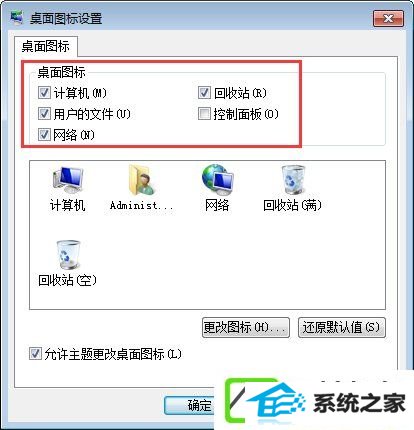Select the Administrator user folder icon
Screen dimensions: 414x430
(x=142, y=180)
